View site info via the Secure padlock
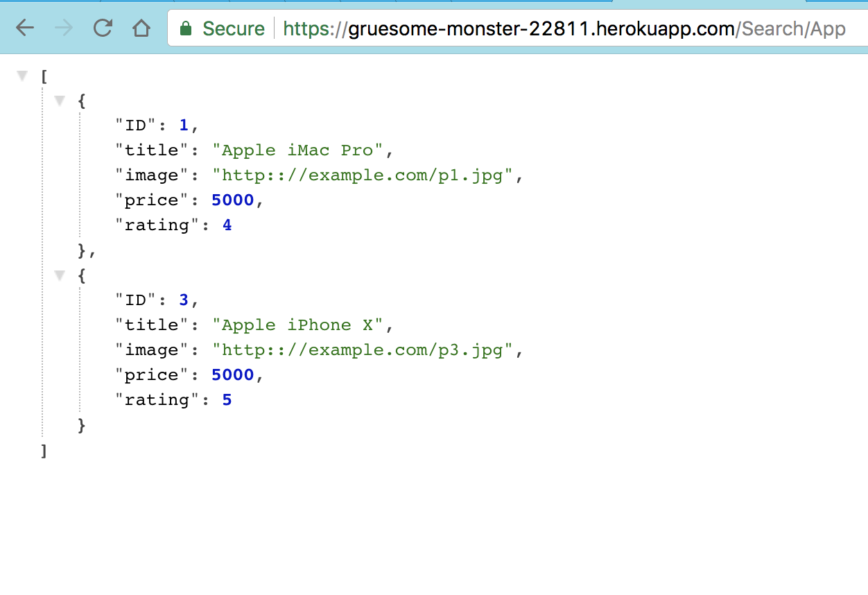 click(x=185, y=28)
